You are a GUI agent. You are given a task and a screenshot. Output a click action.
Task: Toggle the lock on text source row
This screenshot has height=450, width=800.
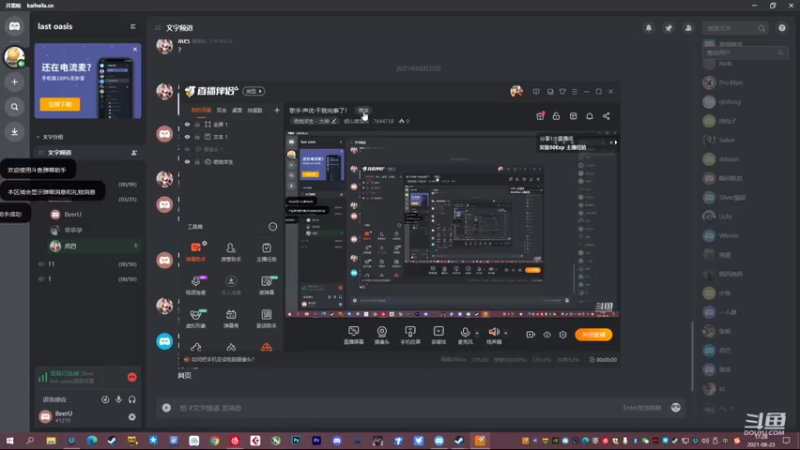coord(197,137)
